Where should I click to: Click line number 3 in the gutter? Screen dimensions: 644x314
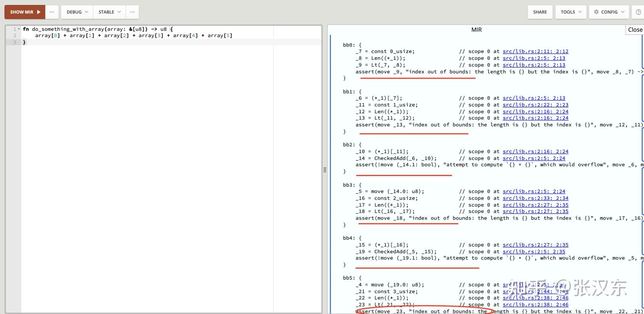pyautogui.click(x=14, y=42)
